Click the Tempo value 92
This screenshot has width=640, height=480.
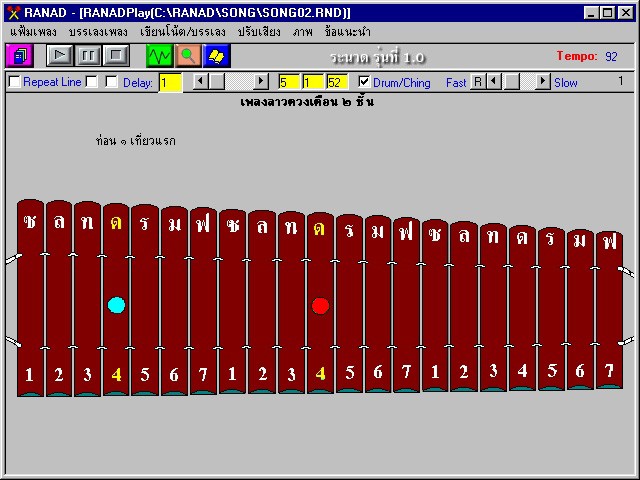pyautogui.click(x=611, y=56)
